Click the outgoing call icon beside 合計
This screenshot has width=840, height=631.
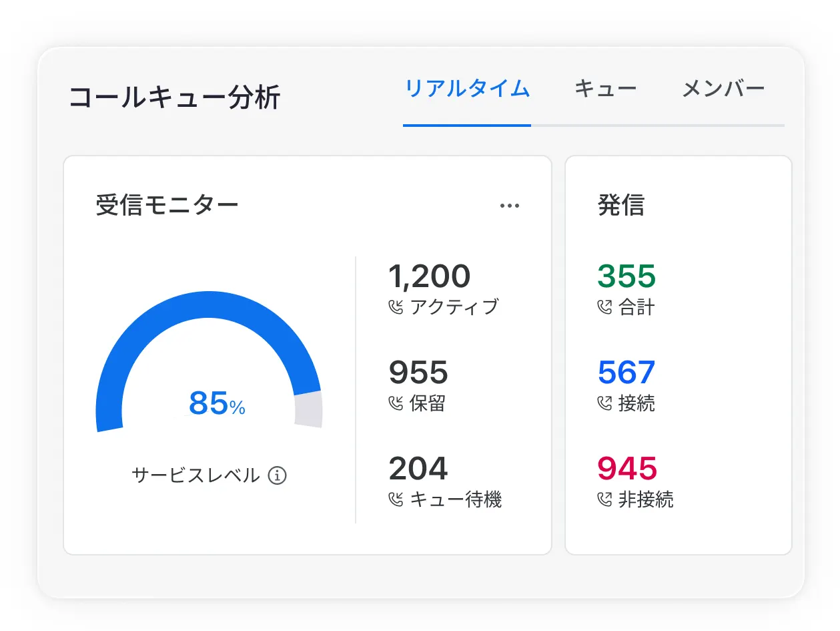[x=606, y=308]
